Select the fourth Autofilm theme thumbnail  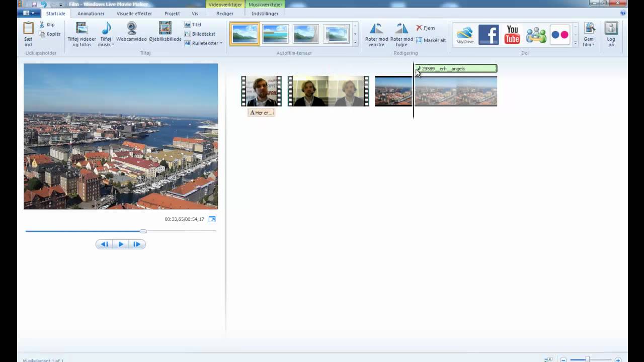tap(336, 34)
